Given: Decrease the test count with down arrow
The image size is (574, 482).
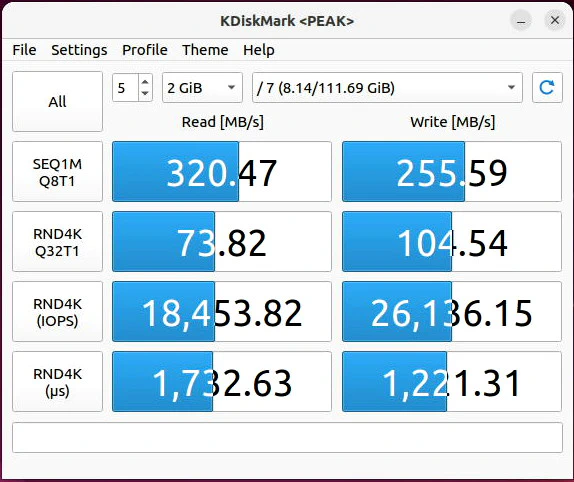Looking at the screenshot, I should click(x=145, y=93).
